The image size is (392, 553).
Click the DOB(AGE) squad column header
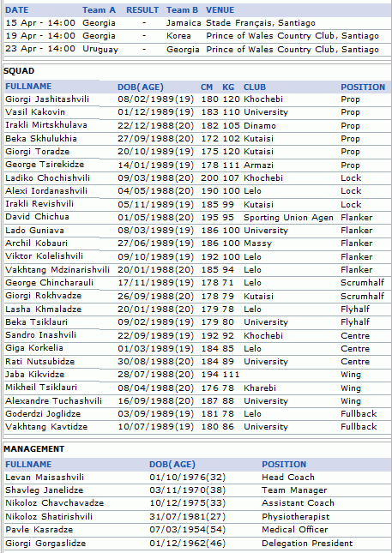click(x=141, y=87)
